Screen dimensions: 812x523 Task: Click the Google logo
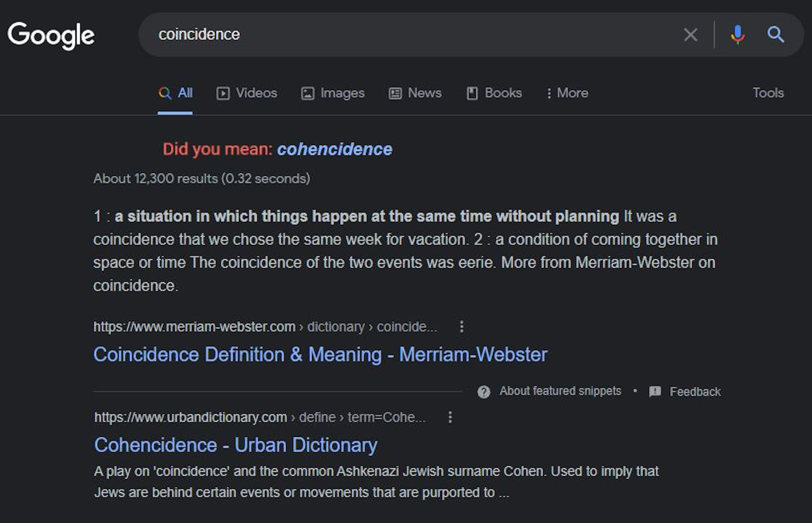pos(51,35)
